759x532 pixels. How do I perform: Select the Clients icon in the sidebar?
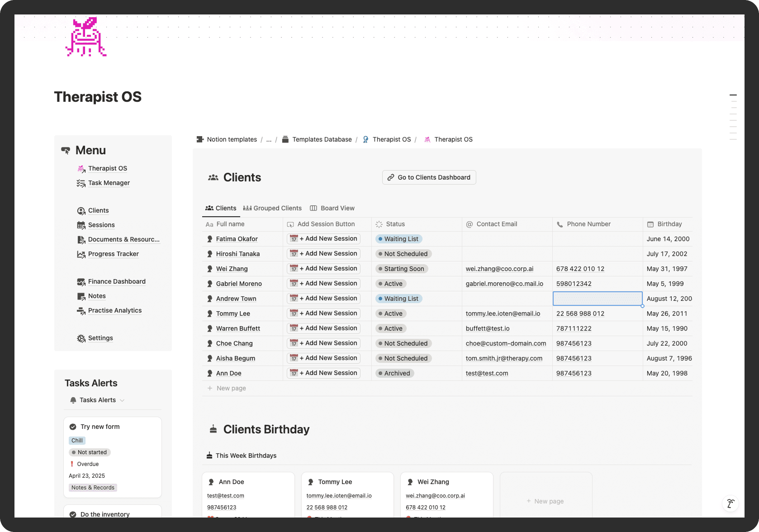tap(81, 210)
